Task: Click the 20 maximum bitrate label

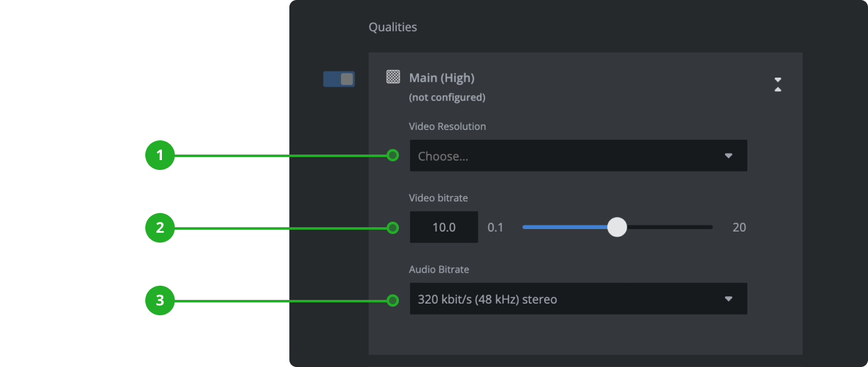Action: pyautogui.click(x=739, y=227)
